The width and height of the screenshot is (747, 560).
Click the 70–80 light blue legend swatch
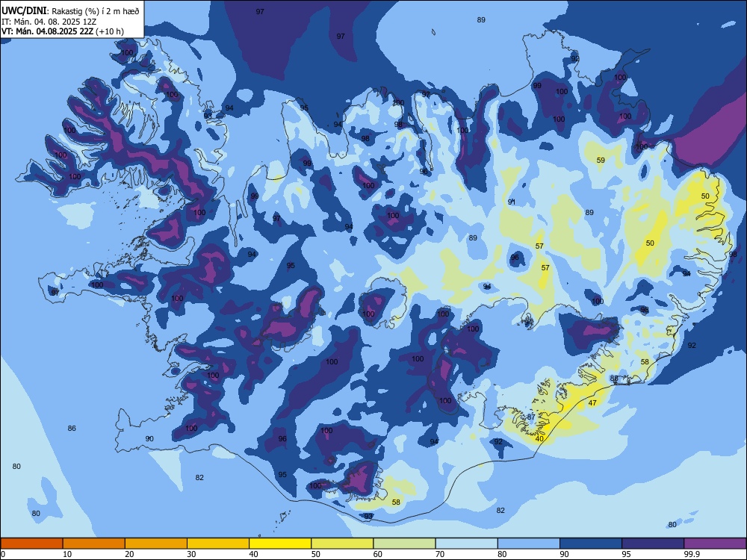click(x=466, y=544)
